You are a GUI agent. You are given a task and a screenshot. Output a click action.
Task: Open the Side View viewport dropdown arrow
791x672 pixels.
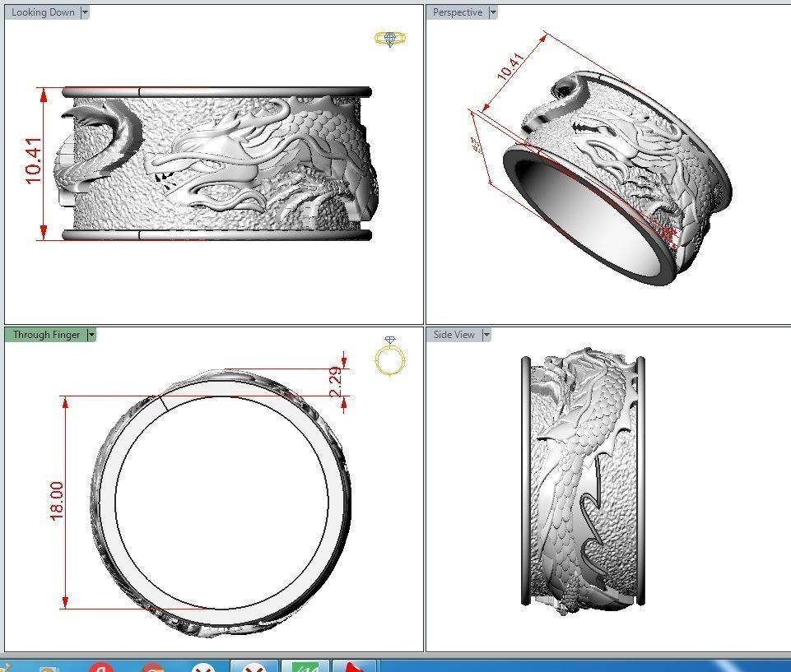pos(486,334)
